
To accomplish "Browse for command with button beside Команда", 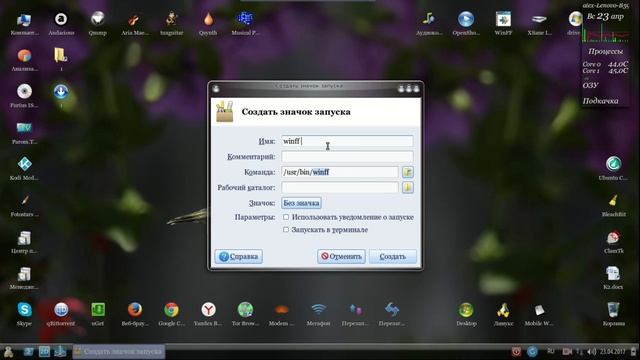I will coord(407,172).
